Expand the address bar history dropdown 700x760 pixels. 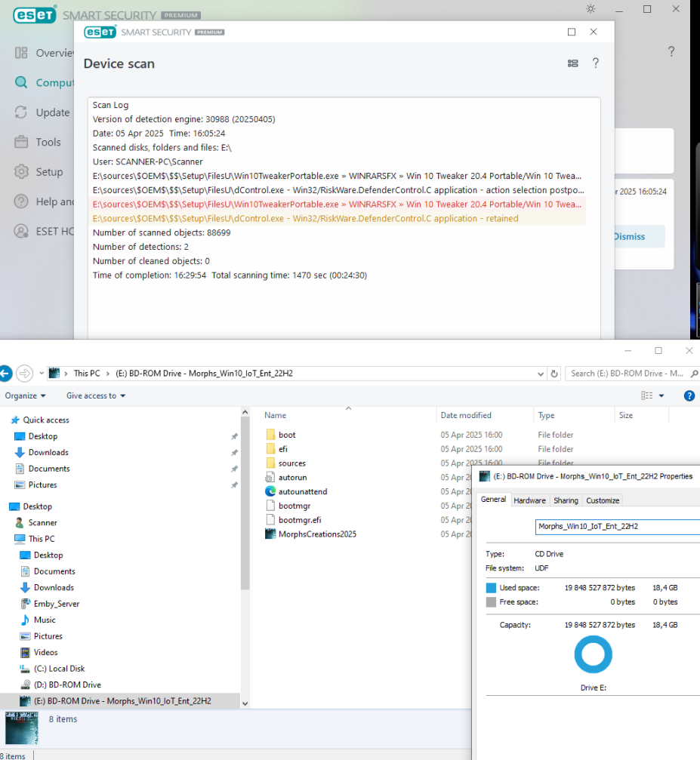point(541,374)
